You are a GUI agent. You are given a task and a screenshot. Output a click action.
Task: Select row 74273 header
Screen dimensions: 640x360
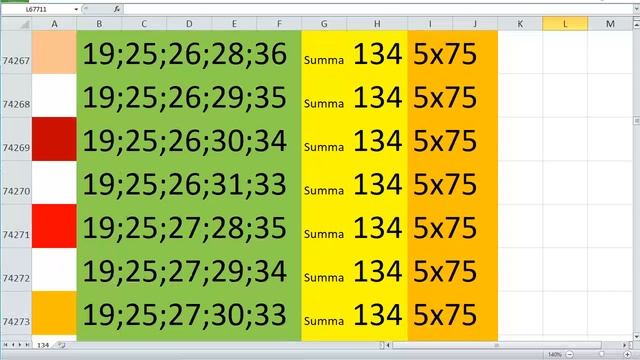click(x=16, y=313)
